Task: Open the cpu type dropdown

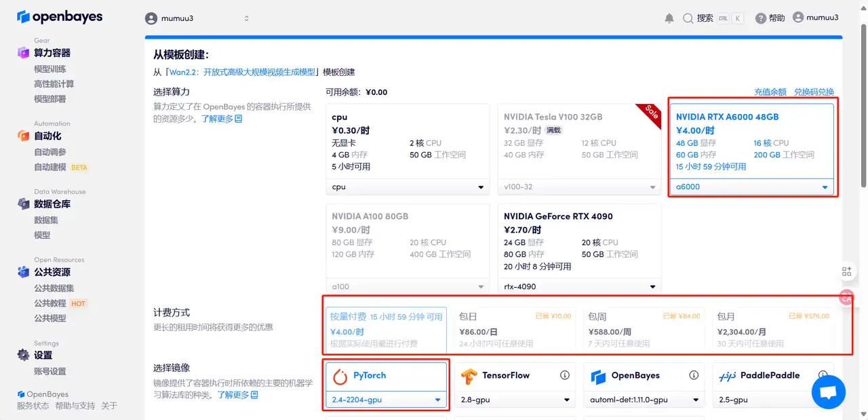Action: click(407, 187)
